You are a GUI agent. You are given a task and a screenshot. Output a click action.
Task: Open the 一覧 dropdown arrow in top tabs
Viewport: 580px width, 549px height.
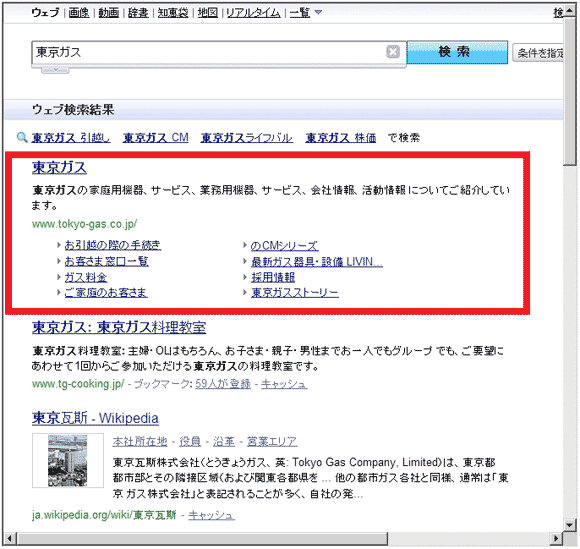318,13
